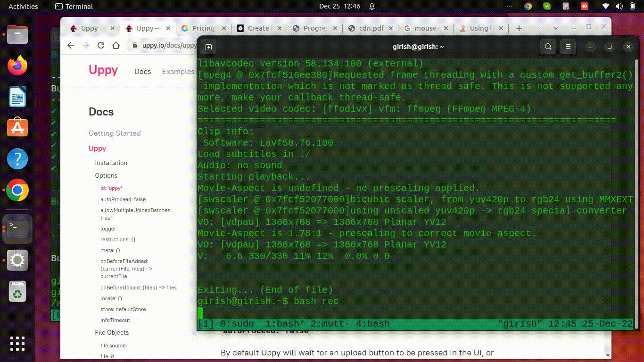Click the Chrome forward arrow
Viewport: 644px width, 362px height.
pos(86,45)
